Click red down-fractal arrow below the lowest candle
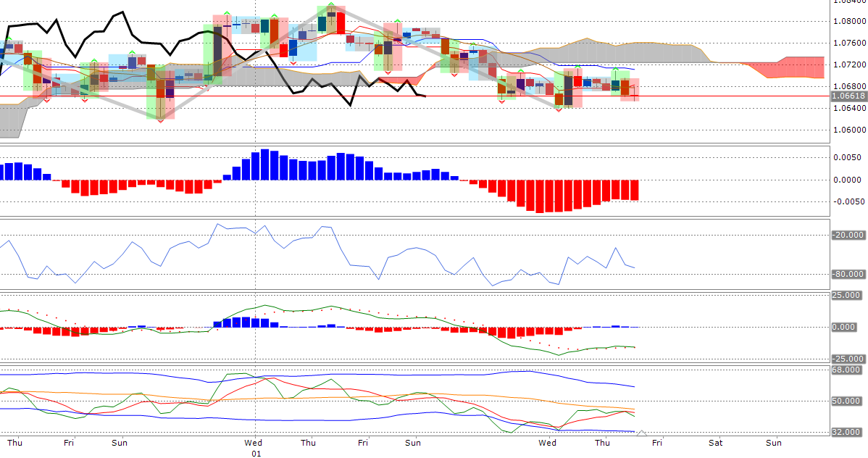The height and width of the screenshot is (458, 868). point(160,121)
